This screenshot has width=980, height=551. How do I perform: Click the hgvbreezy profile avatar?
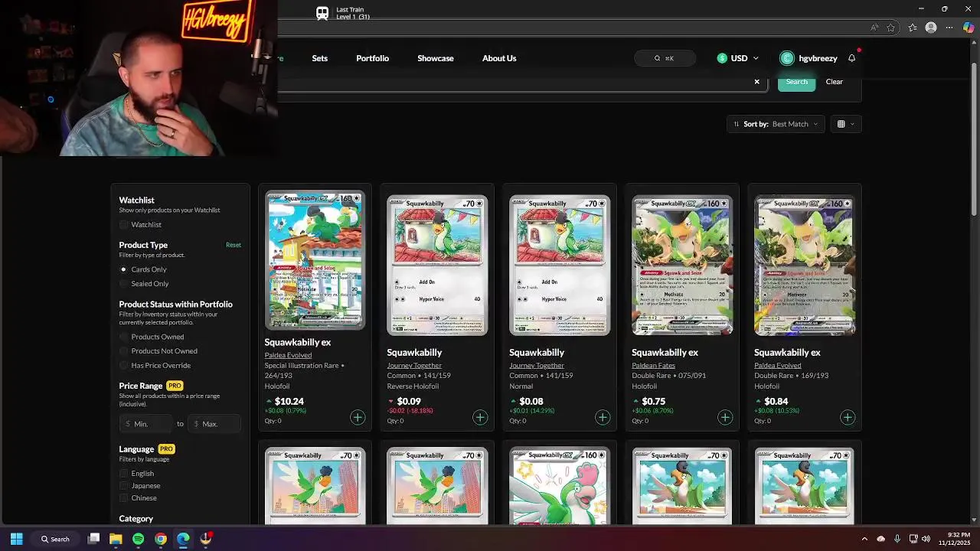787,58
